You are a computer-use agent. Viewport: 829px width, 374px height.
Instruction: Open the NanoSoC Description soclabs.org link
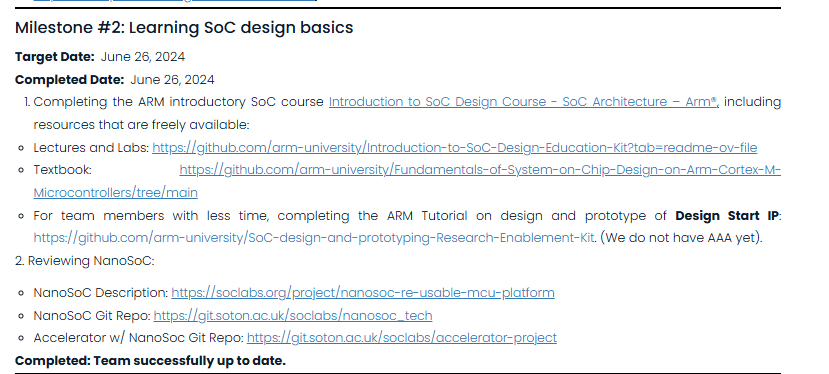pyautogui.click(x=363, y=293)
